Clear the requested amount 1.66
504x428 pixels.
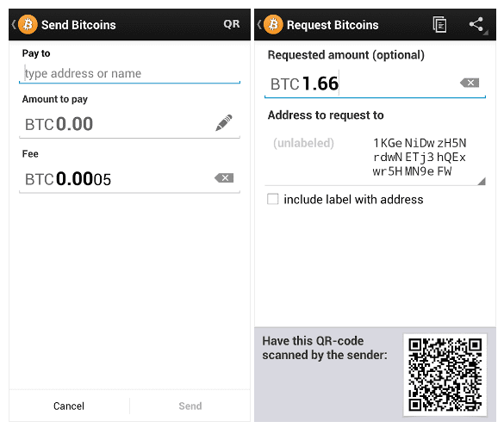tap(470, 83)
